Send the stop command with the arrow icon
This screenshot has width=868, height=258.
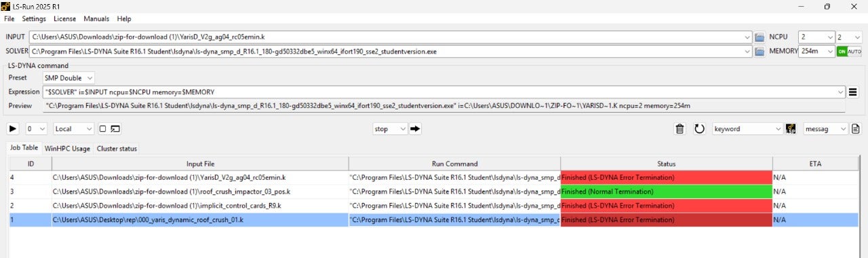click(416, 128)
